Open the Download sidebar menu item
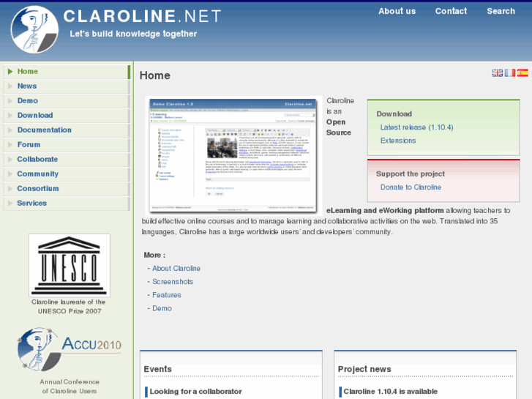 point(67,116)
